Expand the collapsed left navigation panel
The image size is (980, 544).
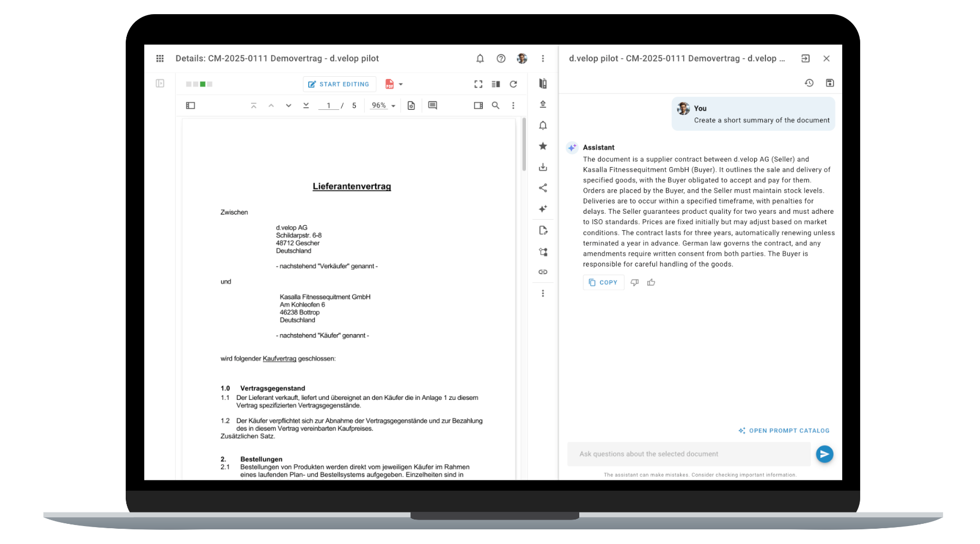point(160,83)
